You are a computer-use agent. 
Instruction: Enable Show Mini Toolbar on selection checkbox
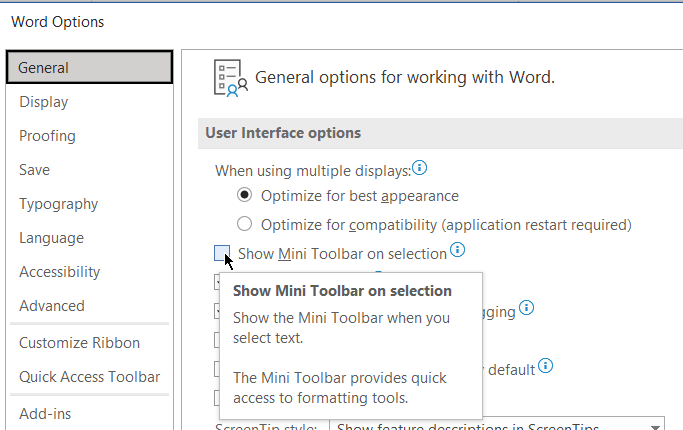point(222,254)
